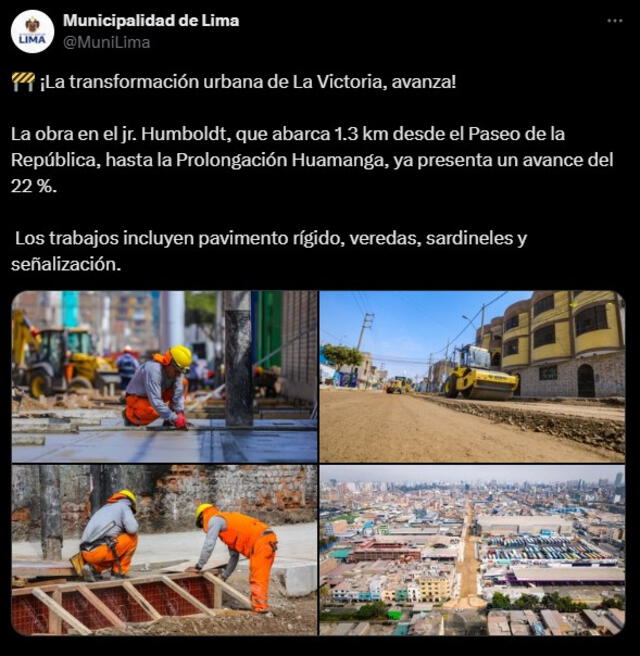Image resolution: width=640 pixels, height=656 pixels.
Task: Click the '22 %' progress text
Action: coord(34,186)
